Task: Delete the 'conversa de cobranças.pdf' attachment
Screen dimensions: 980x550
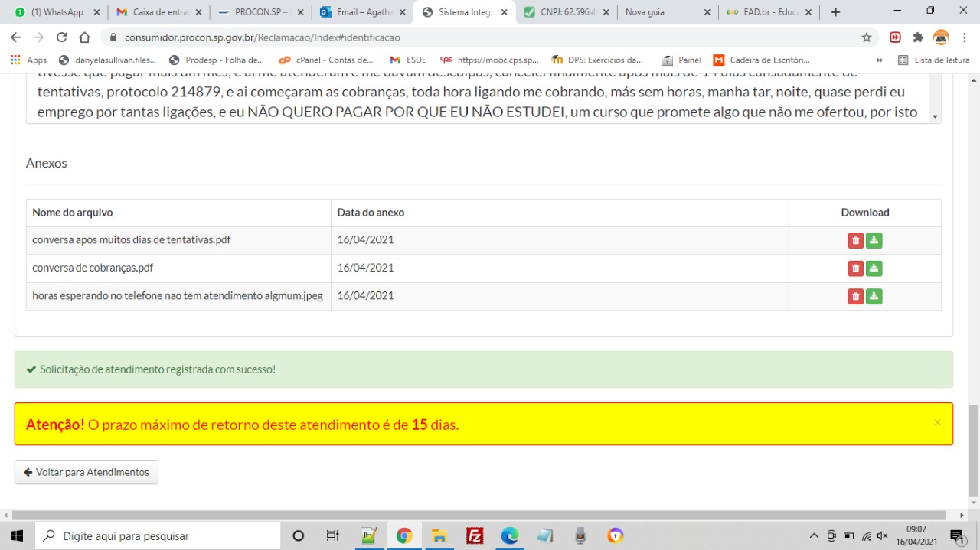Action: tap(855, 268)
